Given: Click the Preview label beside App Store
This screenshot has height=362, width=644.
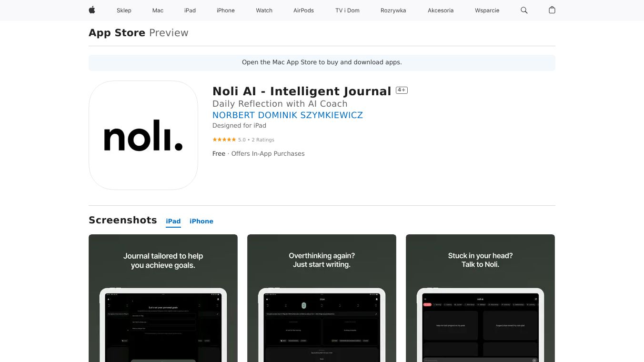Looking at the screenshot, I should (169, 33).
